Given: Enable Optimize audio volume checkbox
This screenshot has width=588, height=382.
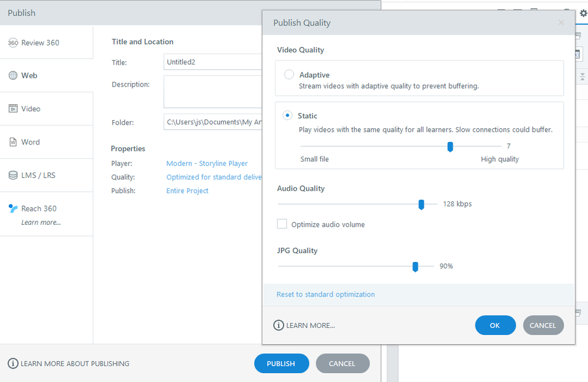Looking at the screenshot, I should tap(282, 224).
